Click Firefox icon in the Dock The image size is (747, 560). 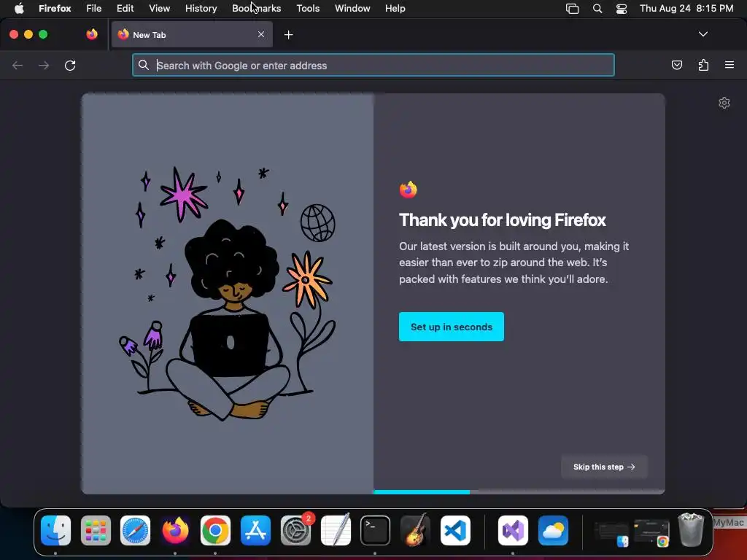coord(175,530)
